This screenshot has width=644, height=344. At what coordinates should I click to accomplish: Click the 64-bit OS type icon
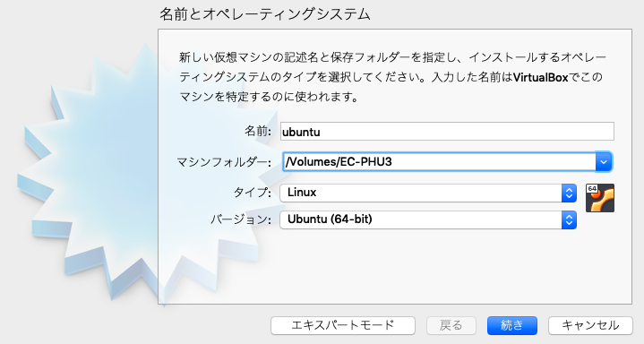[600, 198]
